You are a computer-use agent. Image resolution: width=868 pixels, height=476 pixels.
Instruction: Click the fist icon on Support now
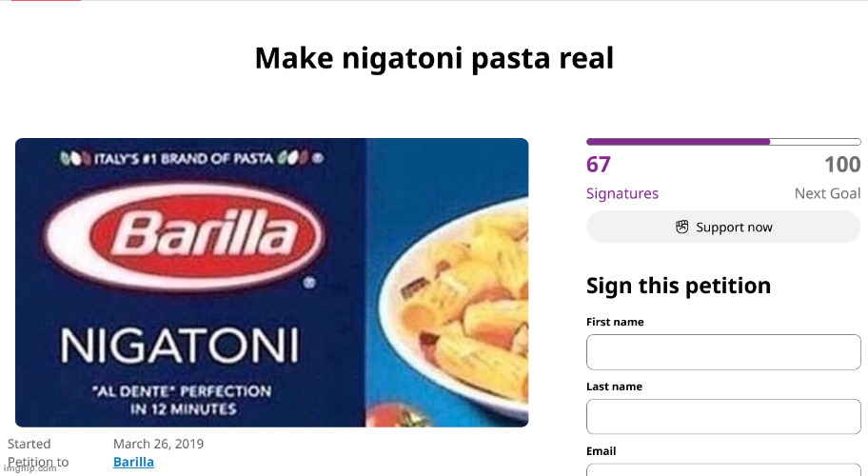682,227
